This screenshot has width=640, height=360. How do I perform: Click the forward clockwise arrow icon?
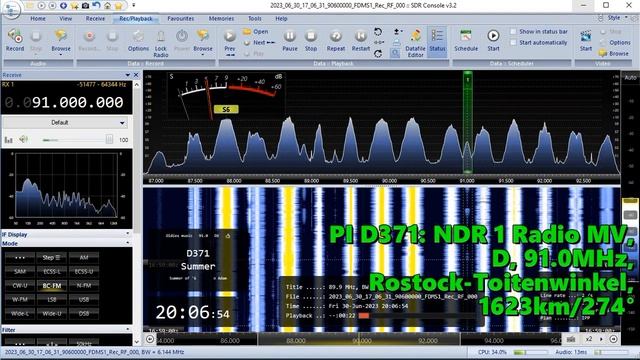(x=378, y=53)
